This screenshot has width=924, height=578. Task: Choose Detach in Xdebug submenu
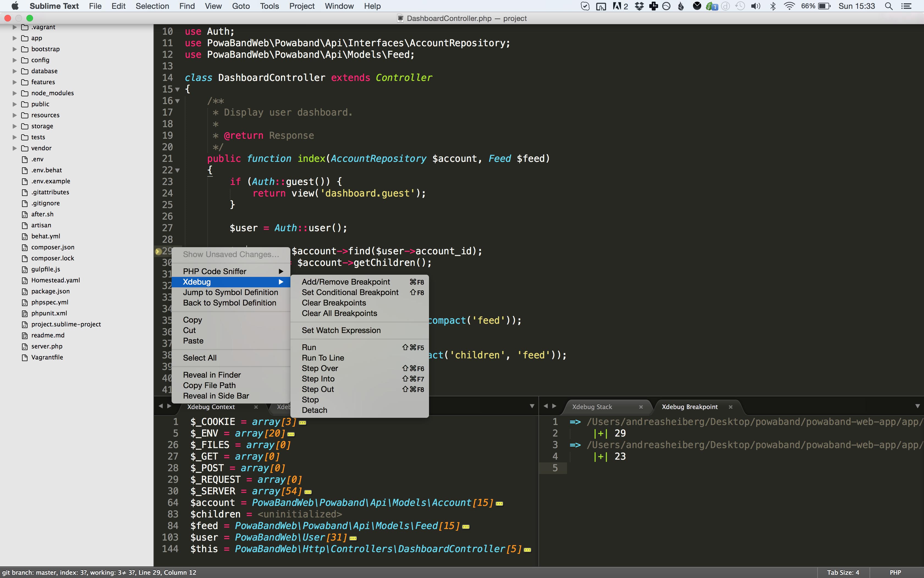[x=359, y=410]
